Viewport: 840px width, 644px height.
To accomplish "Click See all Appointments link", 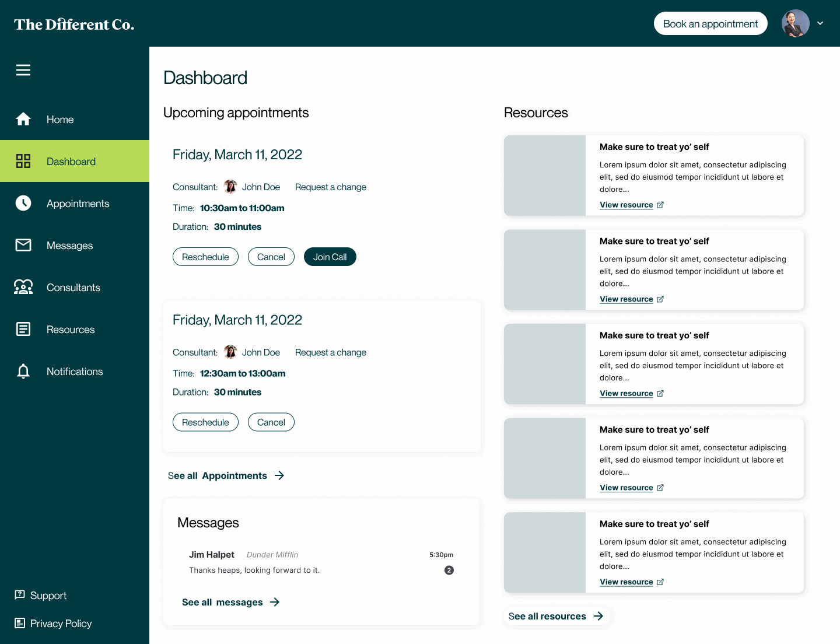I will [x=226, y=475].
